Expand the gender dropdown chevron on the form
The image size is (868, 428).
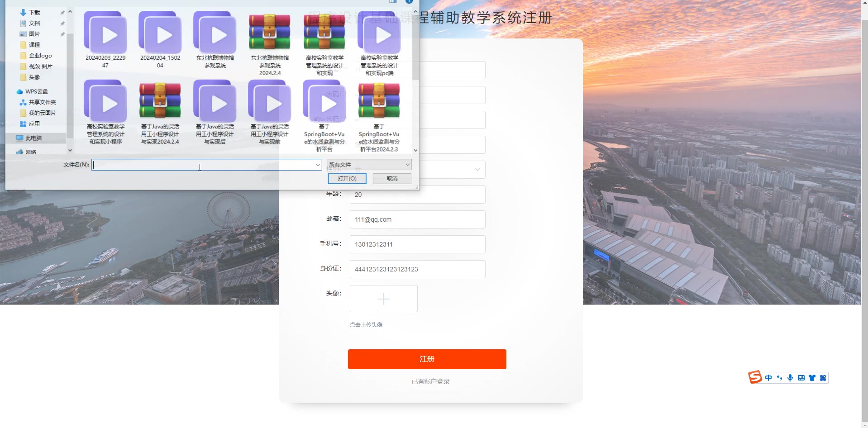pos(477,170)
